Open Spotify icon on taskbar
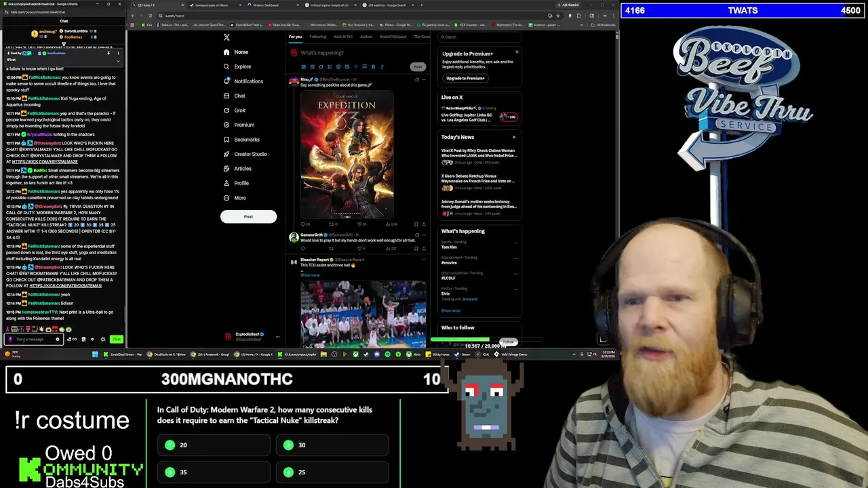This screenshot has height=488, width=868. (x=388, y=354)
